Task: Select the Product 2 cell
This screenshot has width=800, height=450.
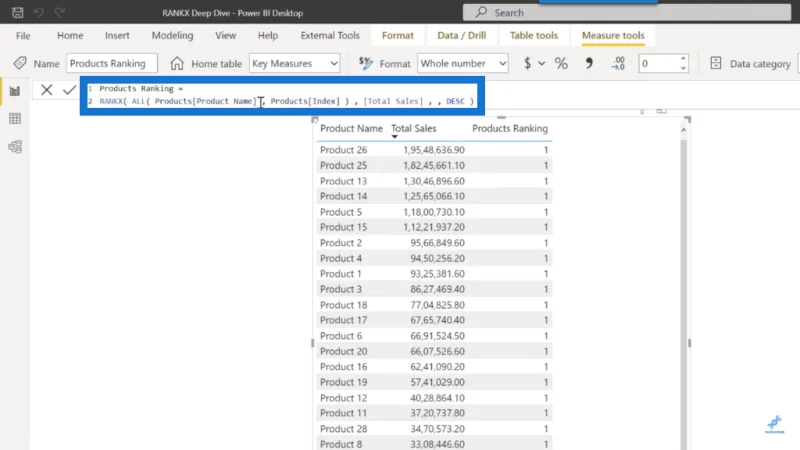Action: click(341, 243)
